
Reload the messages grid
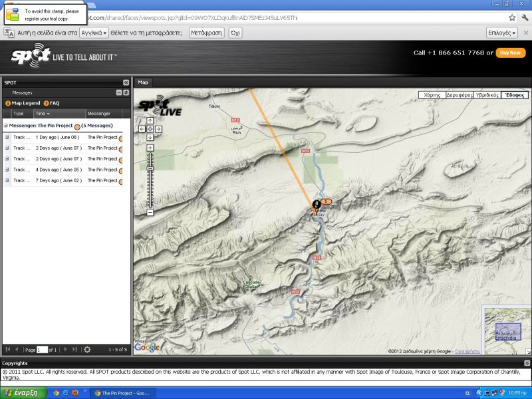[x=87, y=350]
